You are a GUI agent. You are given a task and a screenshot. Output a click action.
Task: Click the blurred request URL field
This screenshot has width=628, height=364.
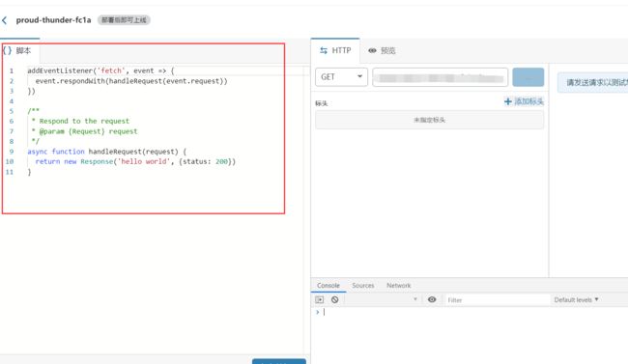click(x=440, y=77)
